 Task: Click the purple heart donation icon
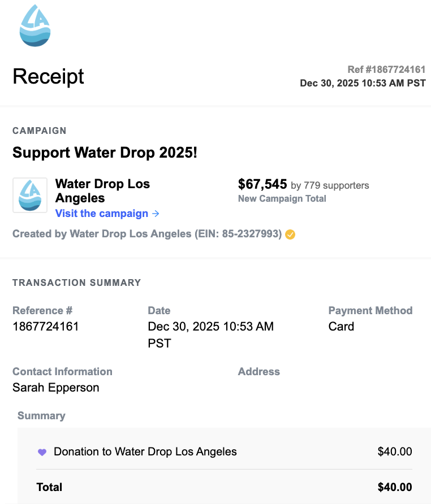(42, 452)
